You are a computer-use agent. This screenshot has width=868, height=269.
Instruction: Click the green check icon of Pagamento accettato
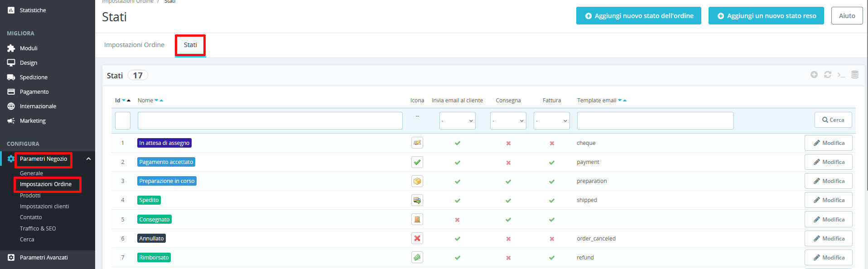coord(417,162)
